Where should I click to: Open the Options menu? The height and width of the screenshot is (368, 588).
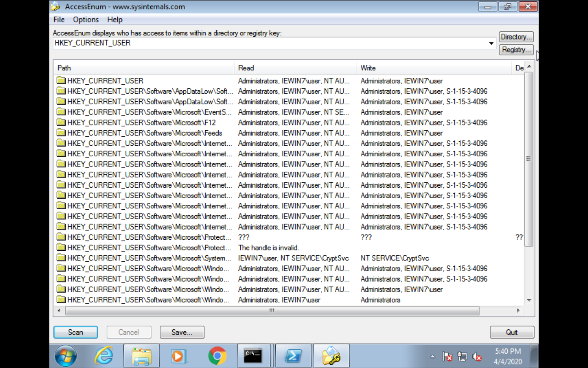86,20
